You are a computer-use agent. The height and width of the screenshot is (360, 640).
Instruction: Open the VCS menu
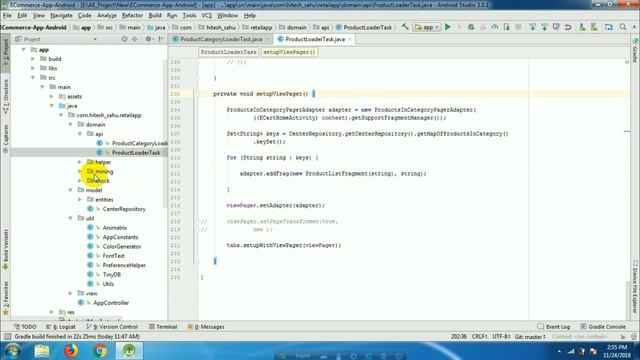[x=207, y=16]
